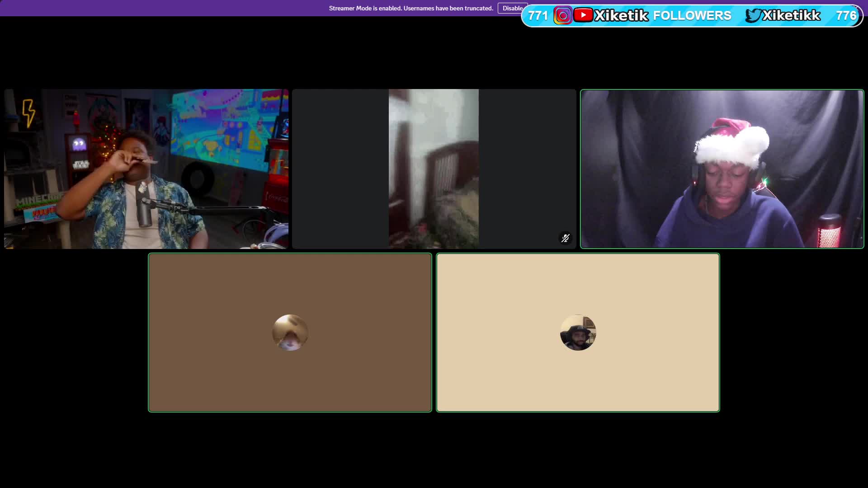
Task: Click the YouTube play logo icon
Action: [x=583, y=15]
